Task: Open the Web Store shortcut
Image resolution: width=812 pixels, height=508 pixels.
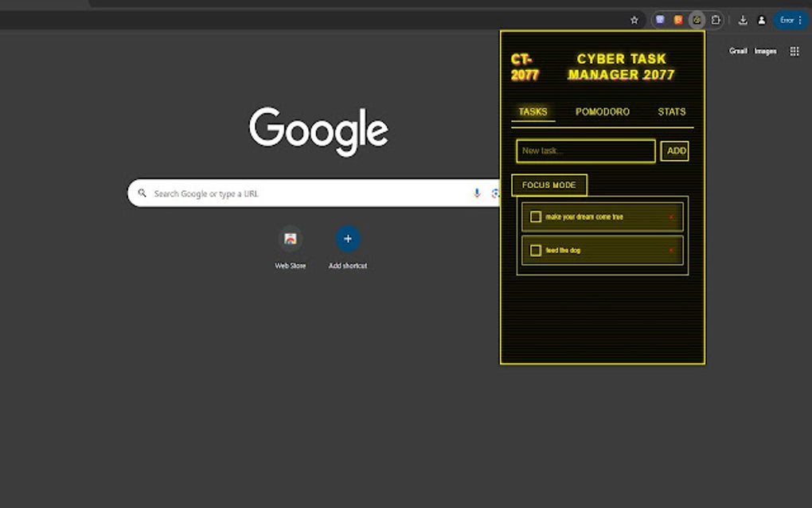Action: click(x=290, y=239)
